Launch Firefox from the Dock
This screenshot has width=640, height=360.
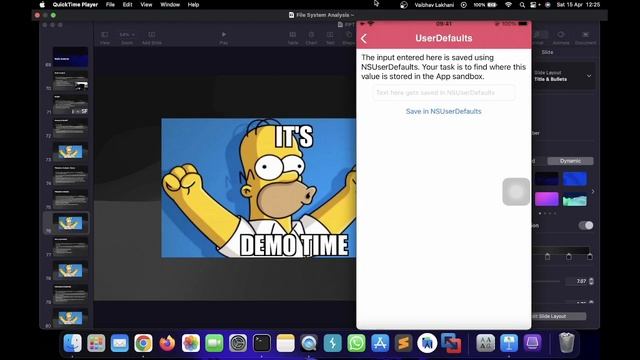pos(167,343)
